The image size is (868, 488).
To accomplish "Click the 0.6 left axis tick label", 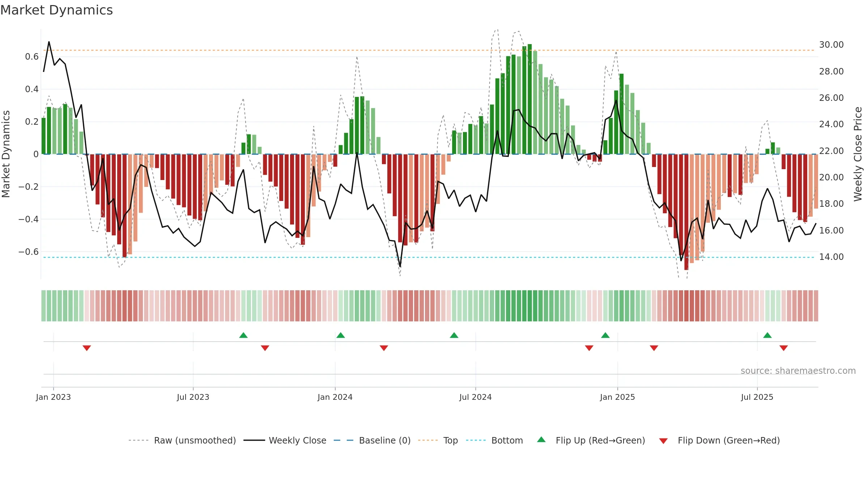I will click(32, 57).
